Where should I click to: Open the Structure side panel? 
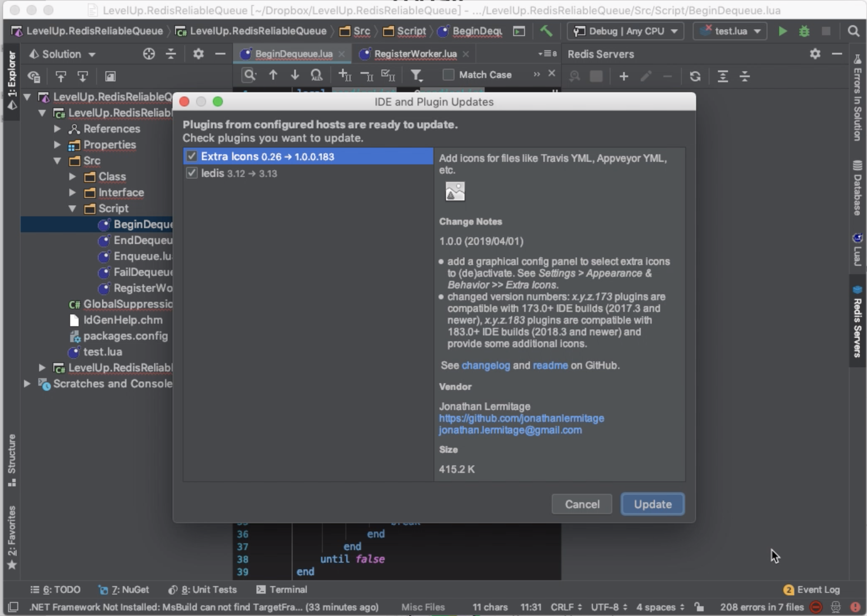coord(12,459)
